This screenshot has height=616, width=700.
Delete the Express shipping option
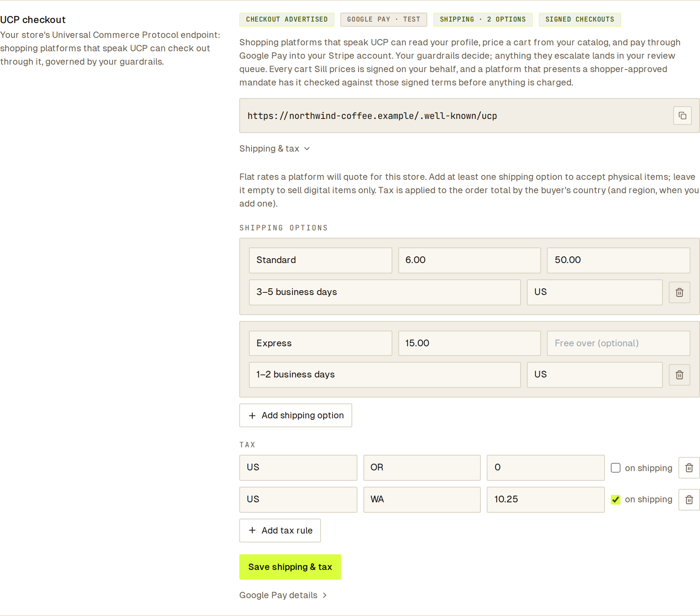click(x=679, y=375)
